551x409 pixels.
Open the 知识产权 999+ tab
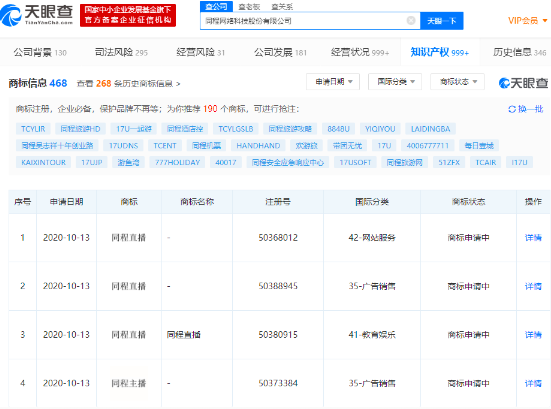[440, 53]
